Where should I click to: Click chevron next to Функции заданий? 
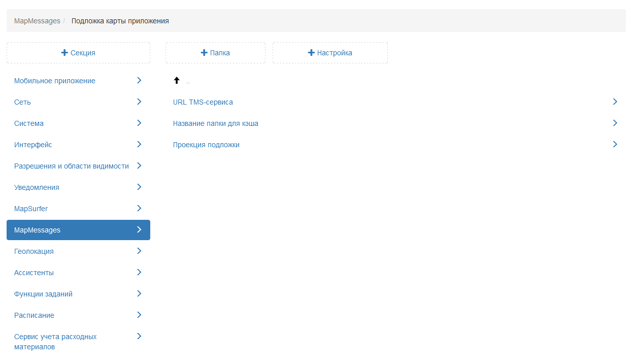coord(139,293)
